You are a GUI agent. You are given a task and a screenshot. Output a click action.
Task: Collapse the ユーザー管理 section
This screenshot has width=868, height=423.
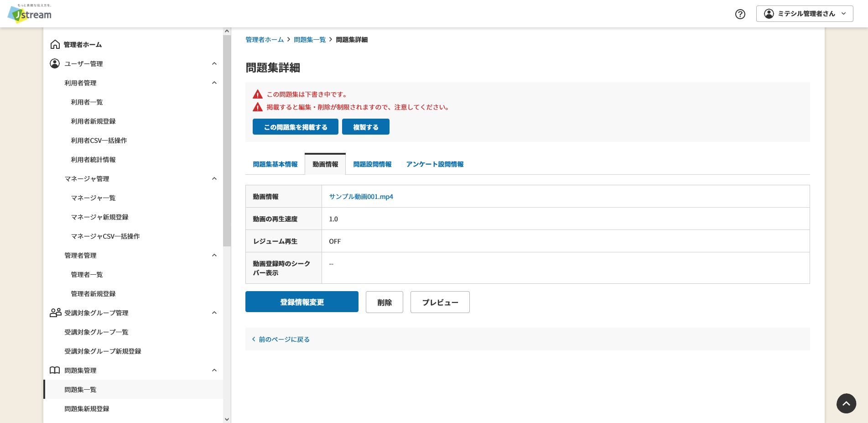click(x=214, y=63)
